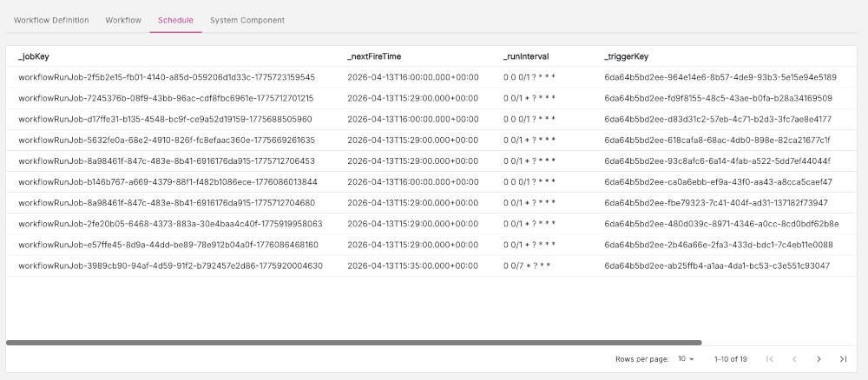Image resolution: width=868 pixels, height=380 pixels.
Task: Sort by the _nextFireTime column header
Action: tap(374, 56)
